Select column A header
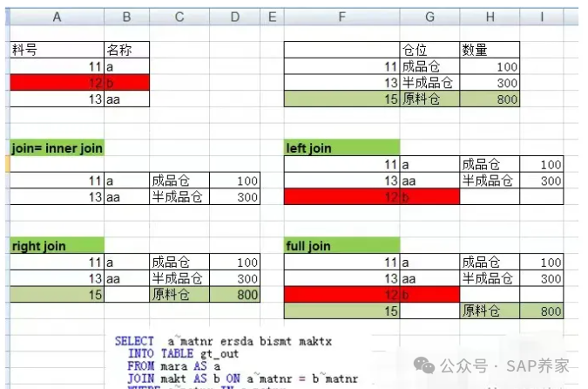 tap(57, 17)
